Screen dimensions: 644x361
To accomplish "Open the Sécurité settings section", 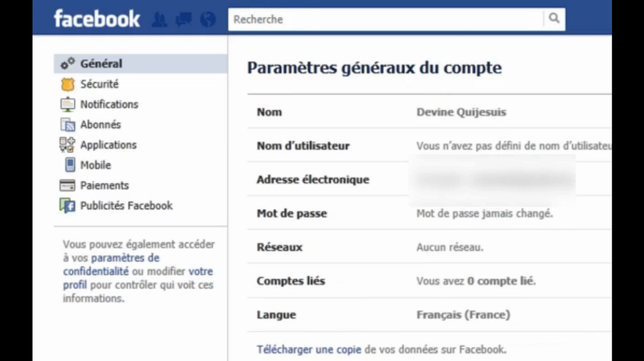I will 99,84.
